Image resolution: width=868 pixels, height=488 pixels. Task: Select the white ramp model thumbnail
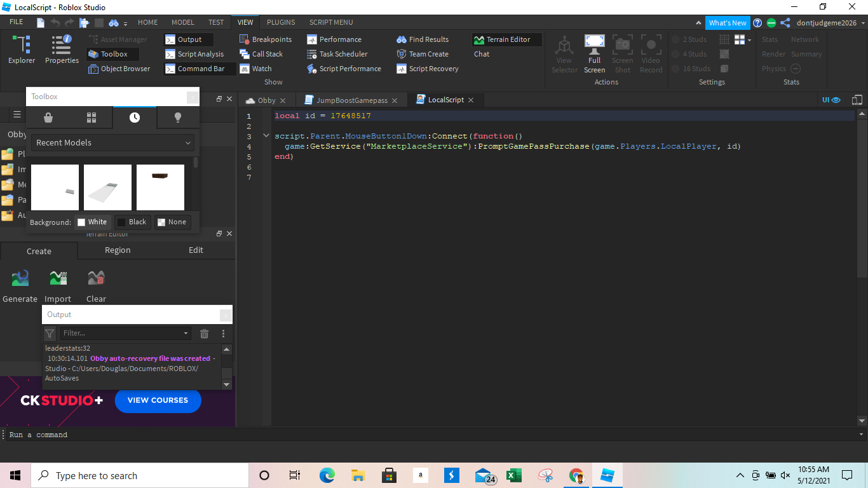pyautogui.click(x=107, y=187)
